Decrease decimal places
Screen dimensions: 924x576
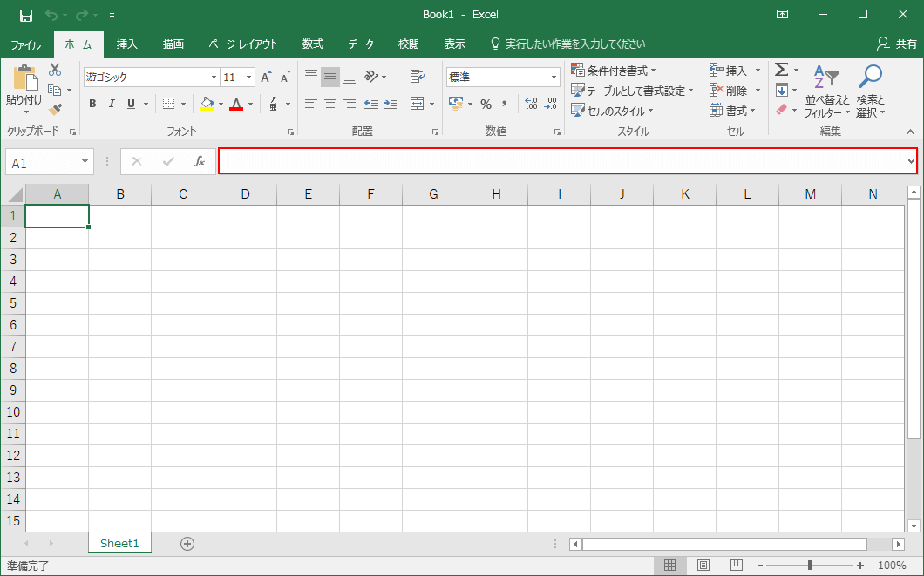pyautogui.click(x=550, y=104)
